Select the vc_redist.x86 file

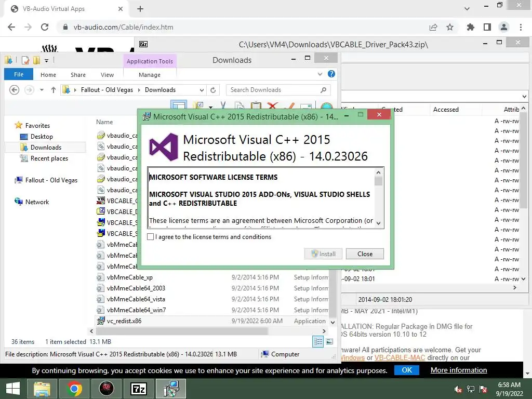tap(124, 321)
